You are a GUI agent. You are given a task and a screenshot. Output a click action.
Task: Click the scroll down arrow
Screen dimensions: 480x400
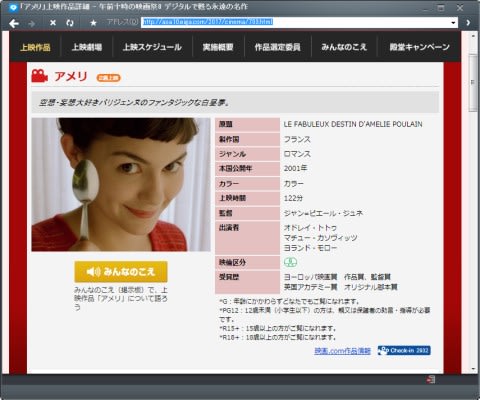(x=473, y=369)
